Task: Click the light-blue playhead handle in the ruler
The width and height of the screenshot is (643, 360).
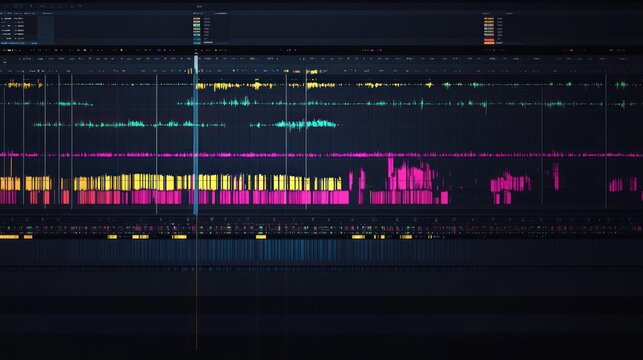Action: 196,64
